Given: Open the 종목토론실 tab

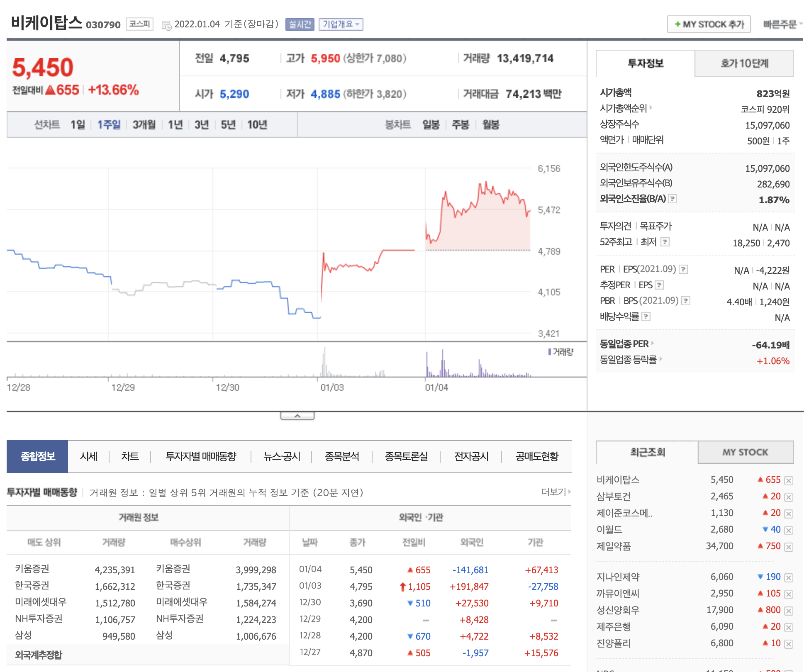Looking at the screenshot, I should click(x=406, y=456).
